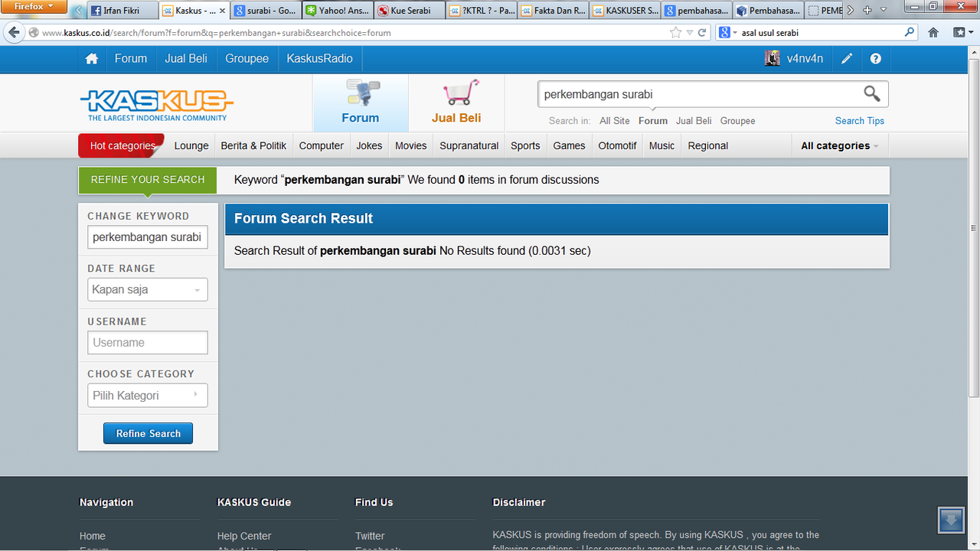Open the Computer category

pyautogui.click(x=322, y=145)
